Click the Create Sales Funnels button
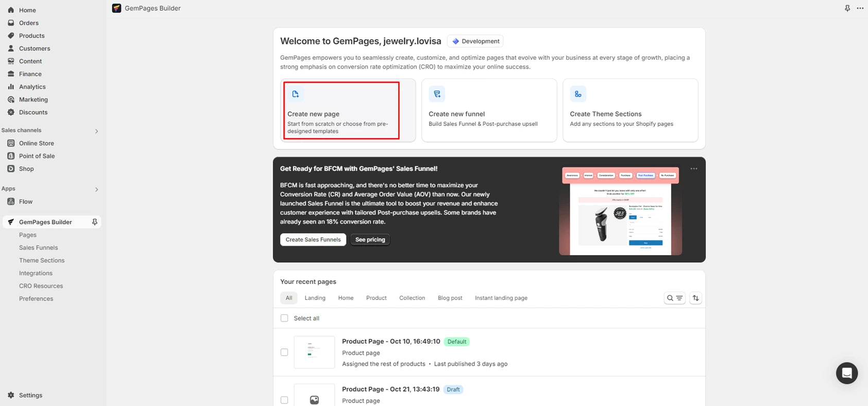 (x=313, y=240)
